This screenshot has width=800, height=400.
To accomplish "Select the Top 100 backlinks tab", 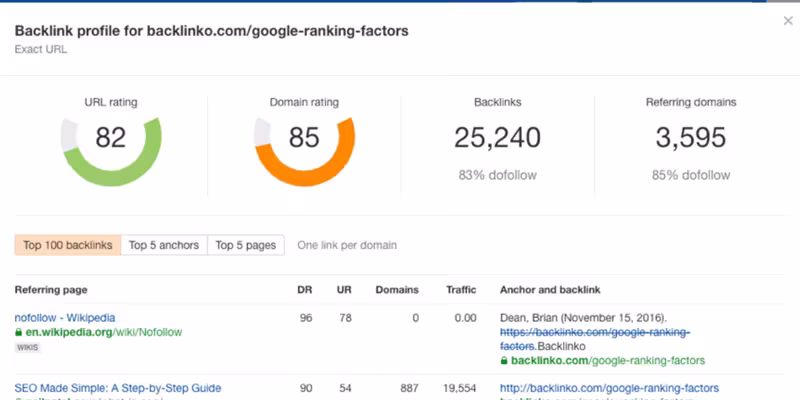I will 68,245.
